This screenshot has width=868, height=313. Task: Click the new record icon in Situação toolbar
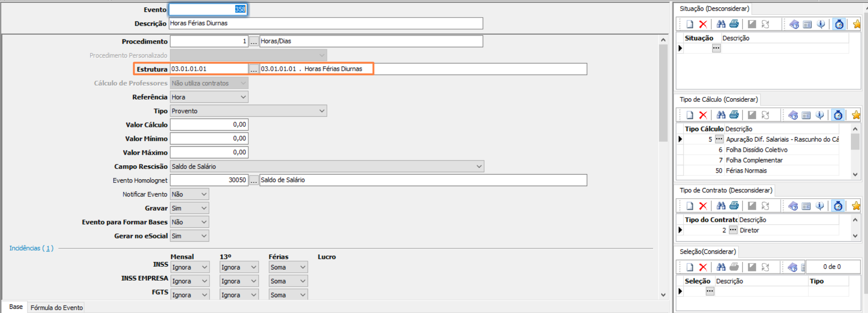click(x=689, y=24)
